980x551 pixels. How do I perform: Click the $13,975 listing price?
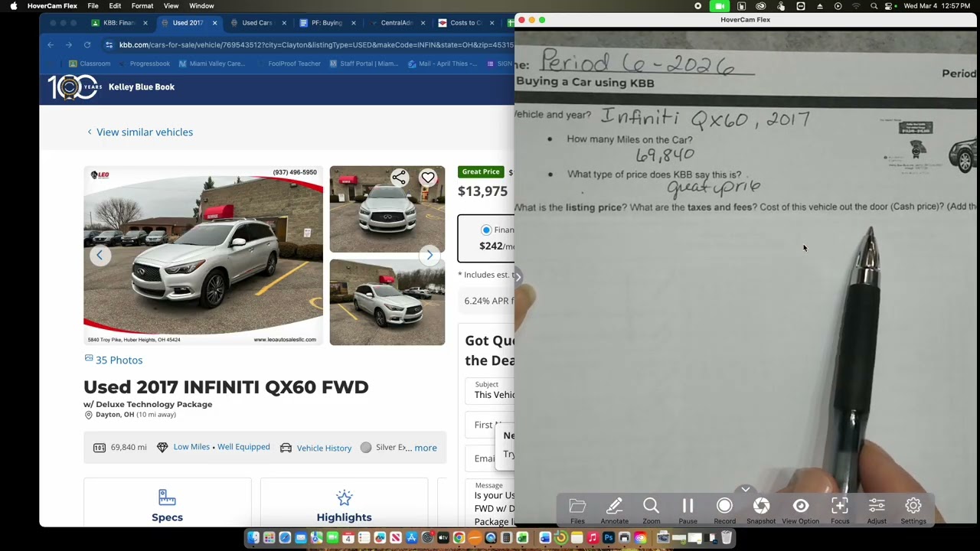coord(482,191)
